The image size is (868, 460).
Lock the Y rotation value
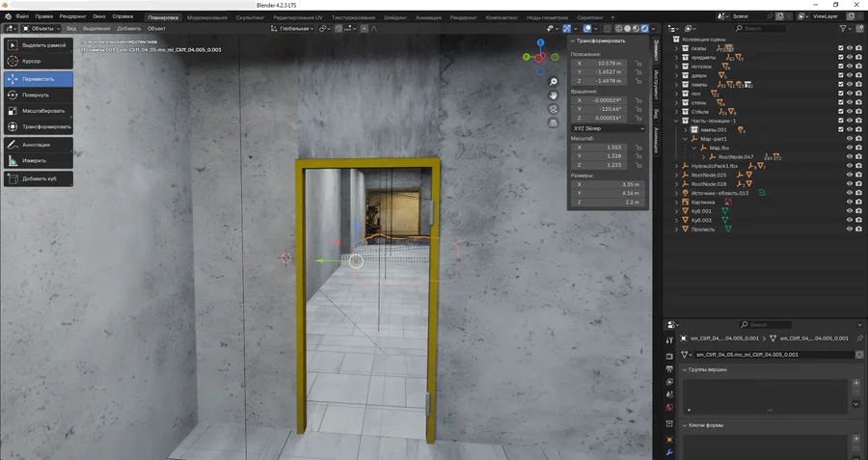pyautogui.click(x=638, y=109)
